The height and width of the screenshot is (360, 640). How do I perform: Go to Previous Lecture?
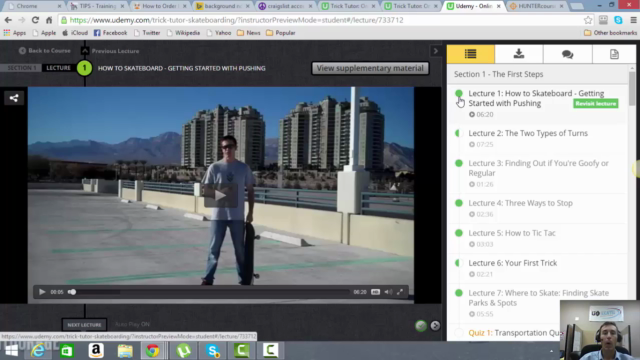tap(110, 51)
